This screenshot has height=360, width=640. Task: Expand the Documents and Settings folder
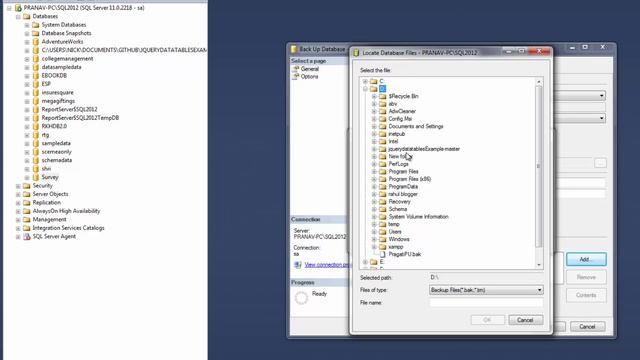374,127
